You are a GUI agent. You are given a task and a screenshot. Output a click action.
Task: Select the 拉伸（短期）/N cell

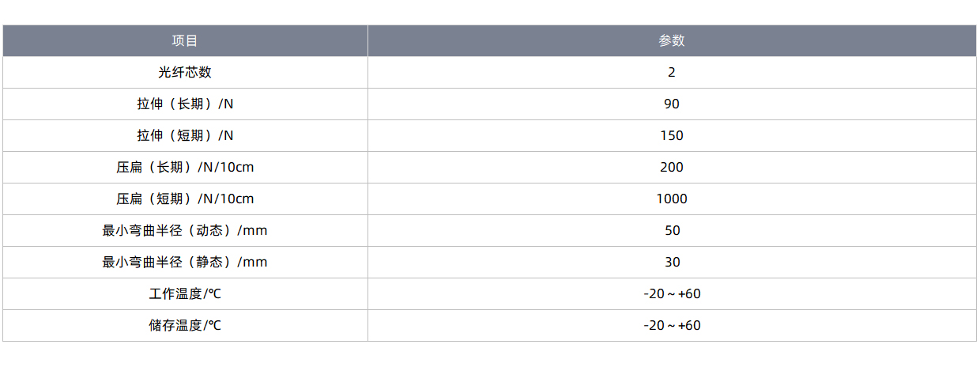(185, 135)
